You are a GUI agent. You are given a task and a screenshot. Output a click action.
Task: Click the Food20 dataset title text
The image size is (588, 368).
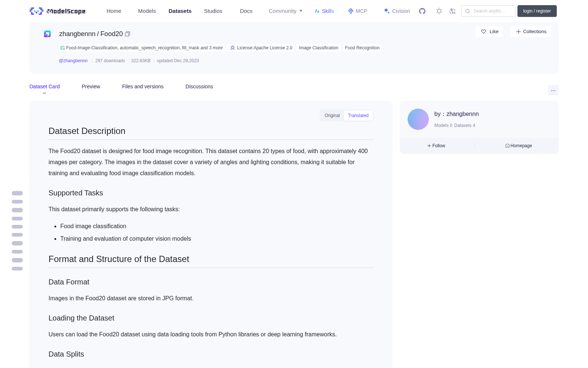(x=112, y=34)
